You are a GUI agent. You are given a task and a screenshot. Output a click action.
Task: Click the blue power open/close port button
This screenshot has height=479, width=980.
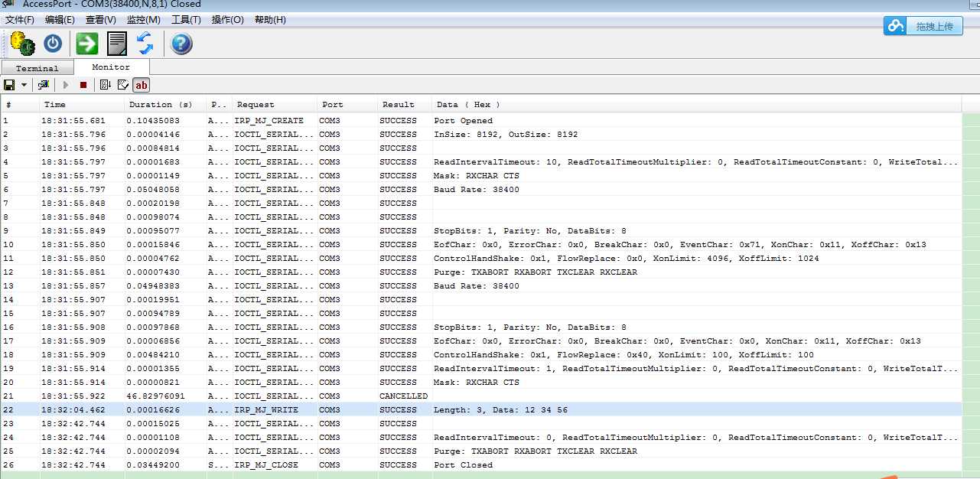click(x=53, y=44)
